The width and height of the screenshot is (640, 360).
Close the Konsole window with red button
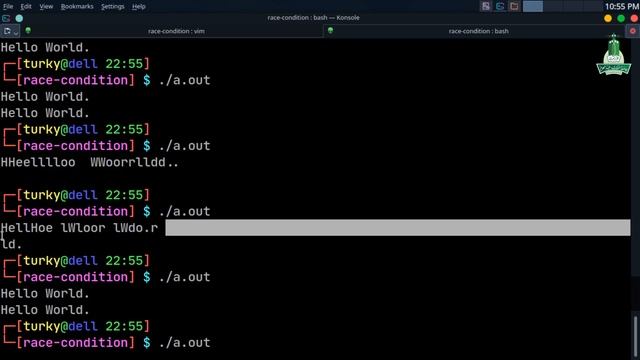[634, 18]
